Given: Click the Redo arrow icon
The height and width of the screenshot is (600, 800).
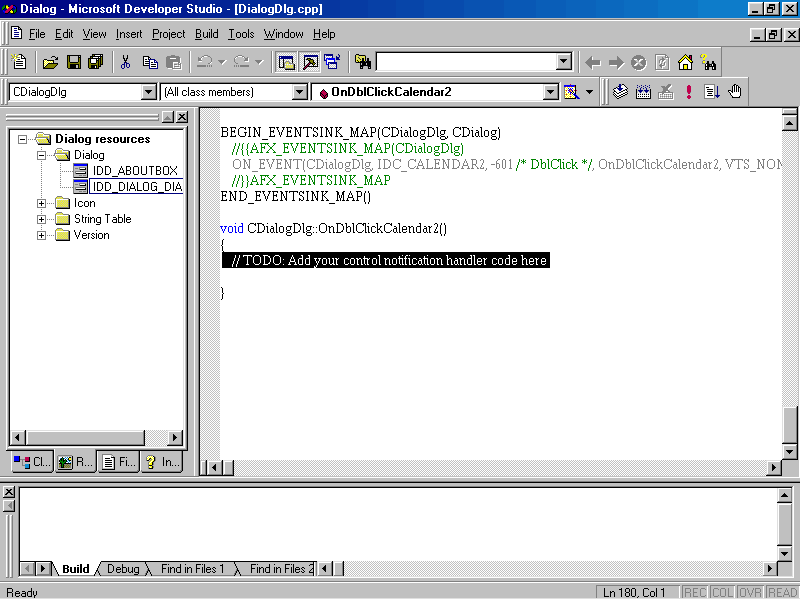Looking at the screenshot, I should point(241,62).
